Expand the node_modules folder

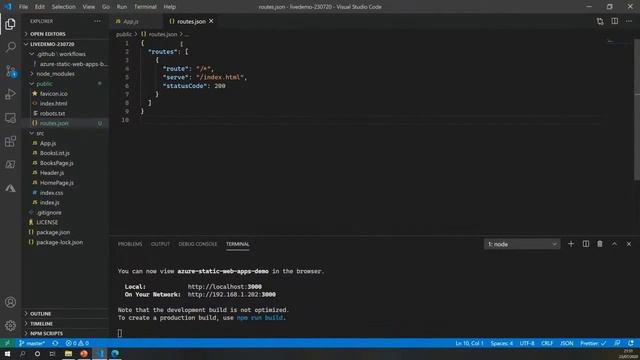point(65,73)
